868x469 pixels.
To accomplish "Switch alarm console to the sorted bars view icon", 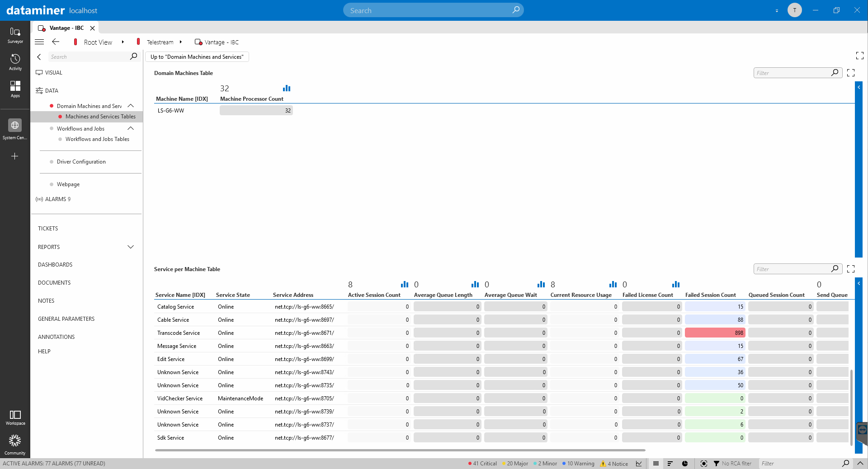I will tap(670, 464).
